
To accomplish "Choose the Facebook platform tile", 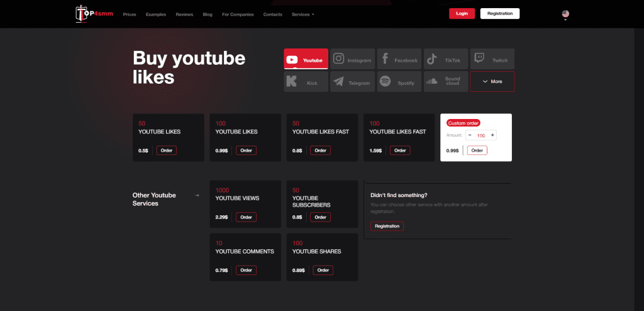I will [399, 59].
